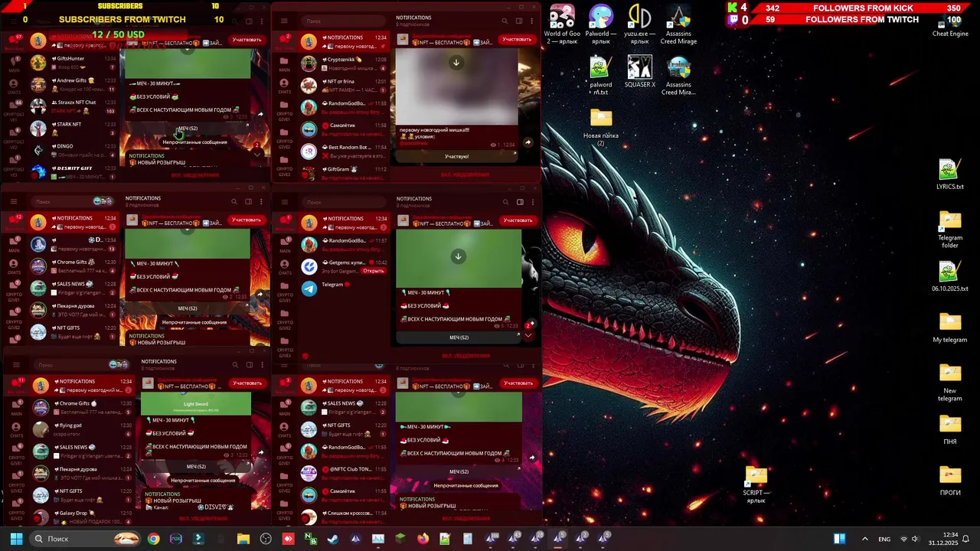This screenshot has width=980, height=551.
Task: Open the GiftsHunter chat in top-left window
Action: pos(73,63)
